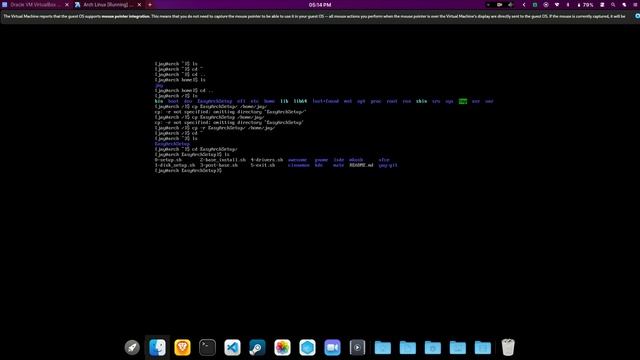Click 5-exit.sh in the listing

tap(263, 165)
